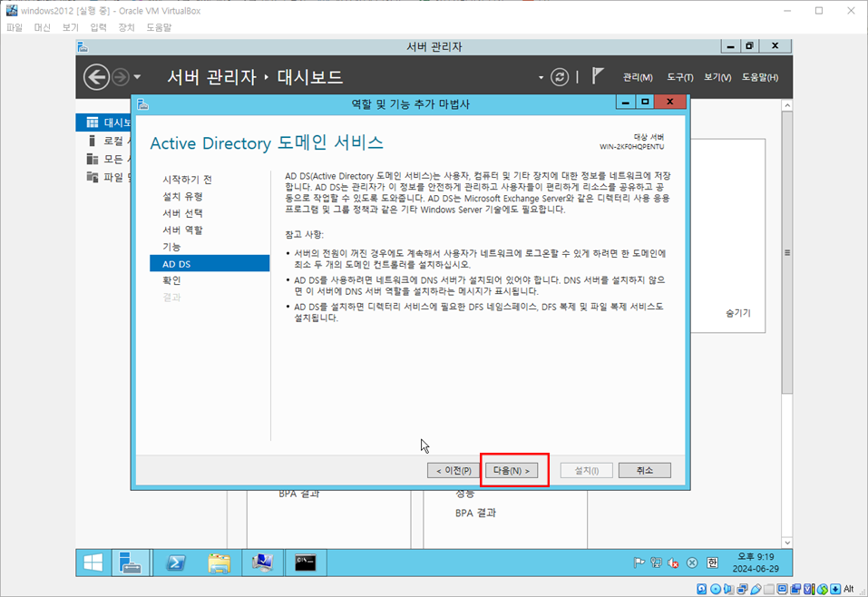Click the dashboard grid icon in sidebar
Screen dimensions: 868x597
(x=93, y=122)
